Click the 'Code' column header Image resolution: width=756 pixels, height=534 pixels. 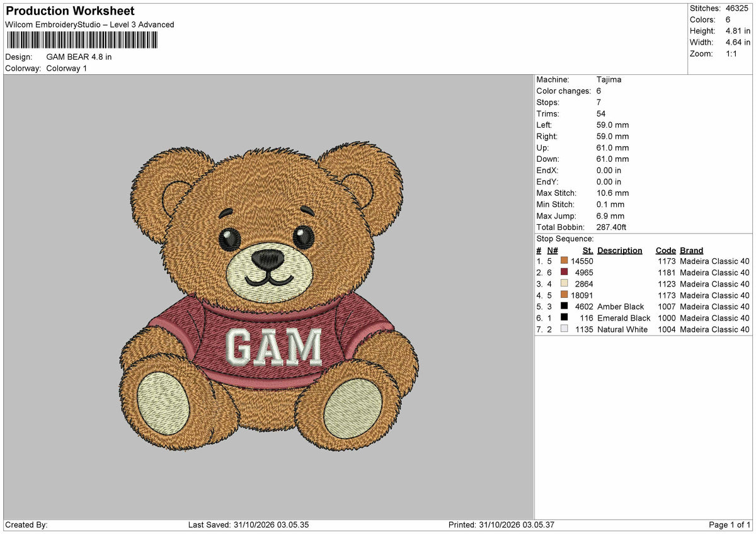point(665,250)
